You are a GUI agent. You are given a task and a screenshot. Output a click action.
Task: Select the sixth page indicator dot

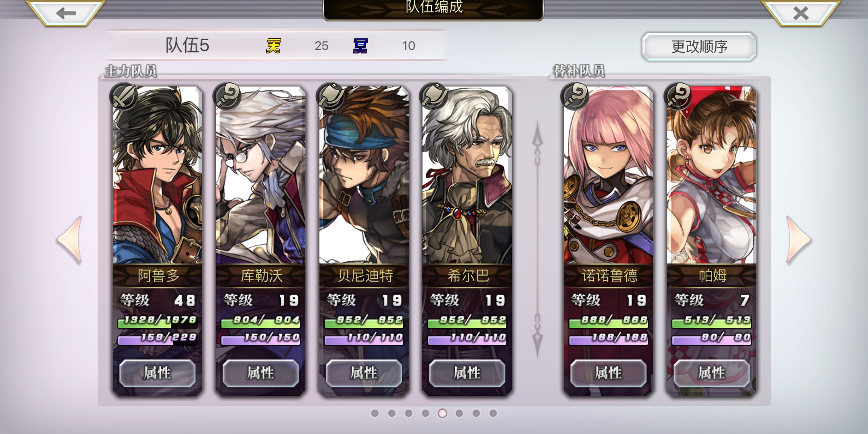point(459,413)
